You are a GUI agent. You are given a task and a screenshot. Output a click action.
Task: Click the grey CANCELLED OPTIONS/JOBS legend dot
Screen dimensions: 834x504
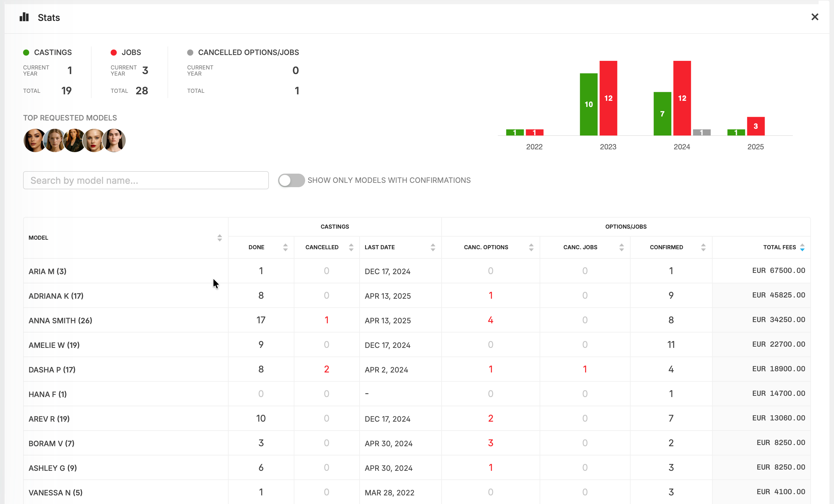pos(191,52)
